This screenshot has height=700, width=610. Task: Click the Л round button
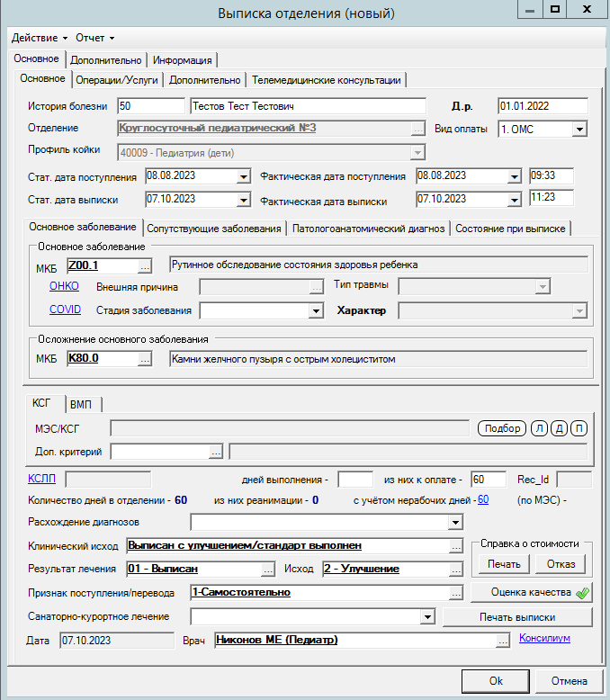[x=540, y=428]
